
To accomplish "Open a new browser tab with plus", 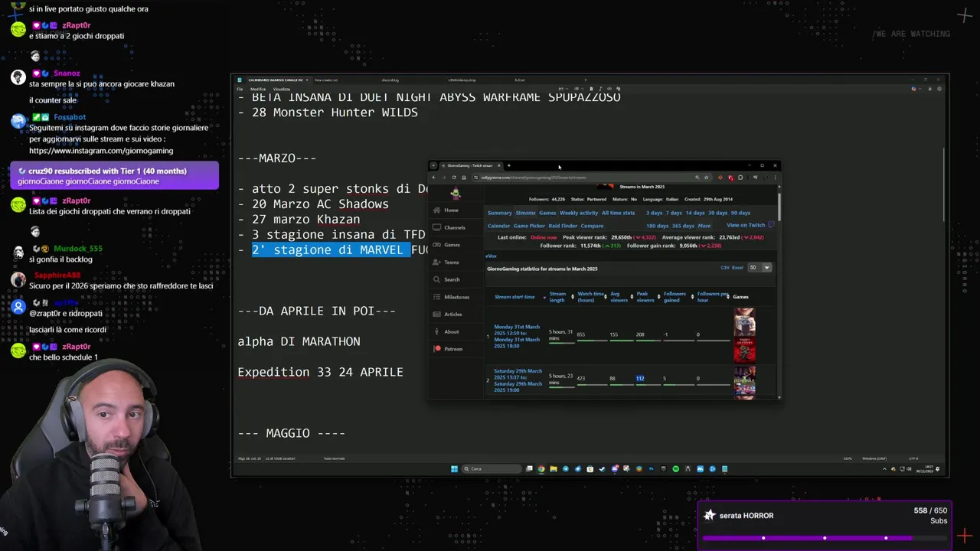I will (508, 165).
